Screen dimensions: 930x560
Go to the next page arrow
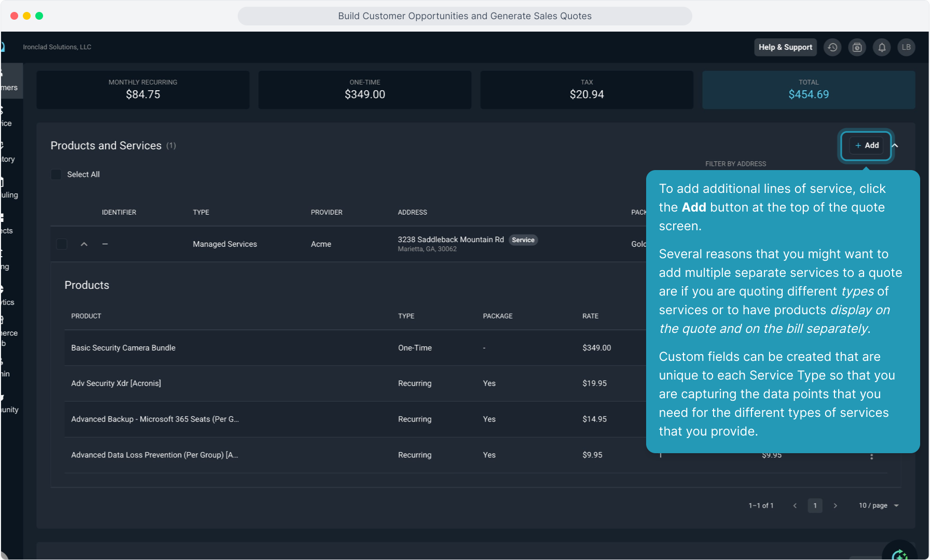(835, 506)
